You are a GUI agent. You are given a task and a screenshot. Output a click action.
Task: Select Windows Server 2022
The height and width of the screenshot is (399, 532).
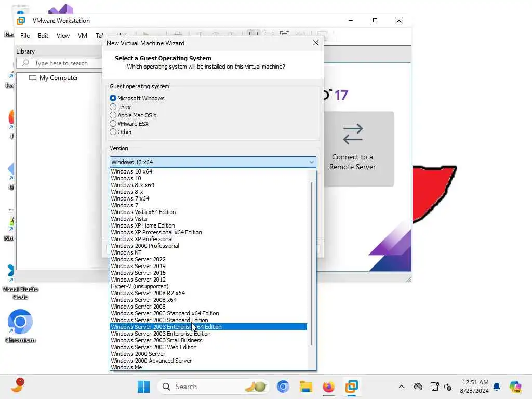pos(209,260)
